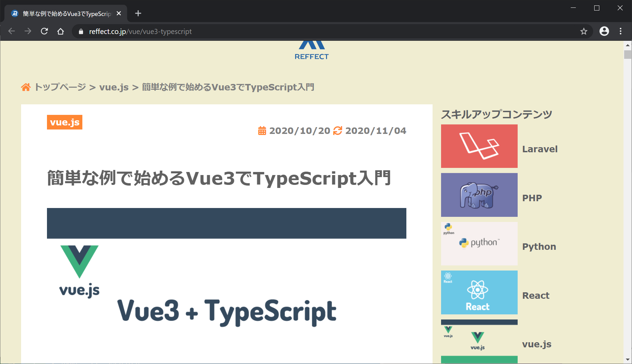Go to トップページ breadcrumb link
Viewport: 632px width, 364px height.
(x=60, y=87)
